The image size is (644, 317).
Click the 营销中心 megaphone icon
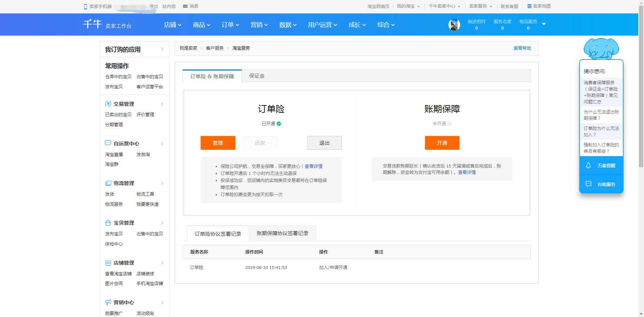[x=108, y=302]
